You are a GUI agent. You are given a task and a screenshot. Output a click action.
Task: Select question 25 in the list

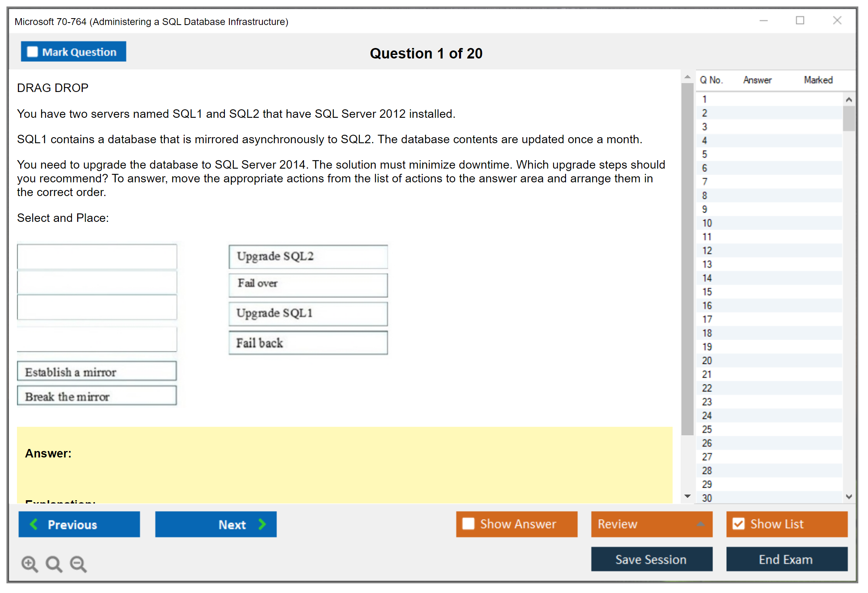(x=707, y=429)
